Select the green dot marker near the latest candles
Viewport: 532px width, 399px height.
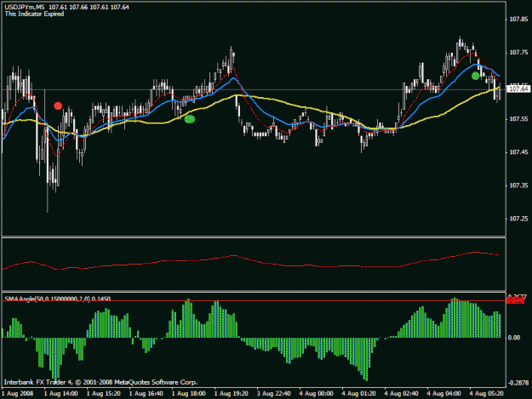click(475, 76)
